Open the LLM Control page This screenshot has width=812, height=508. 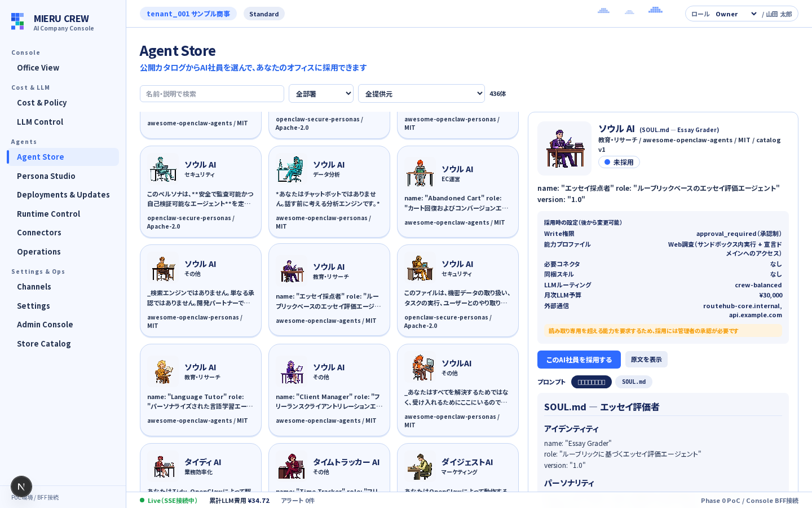pos(63,122)
